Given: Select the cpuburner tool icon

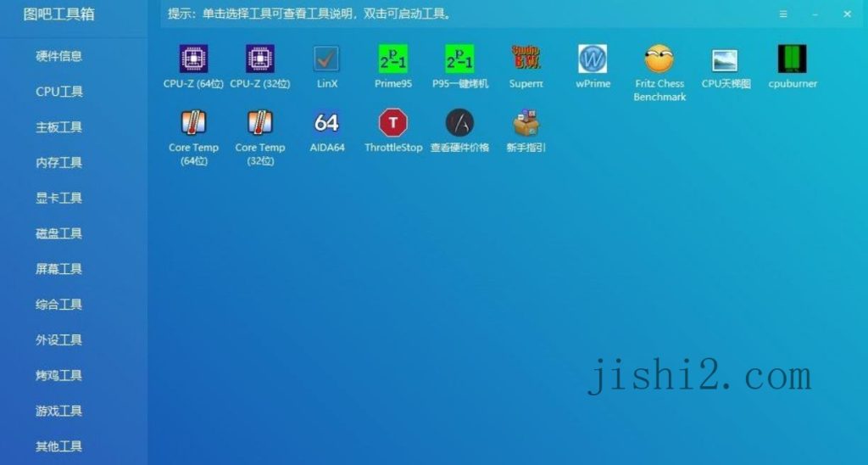Looking at the screenshot, I should (x=793, y=59).
